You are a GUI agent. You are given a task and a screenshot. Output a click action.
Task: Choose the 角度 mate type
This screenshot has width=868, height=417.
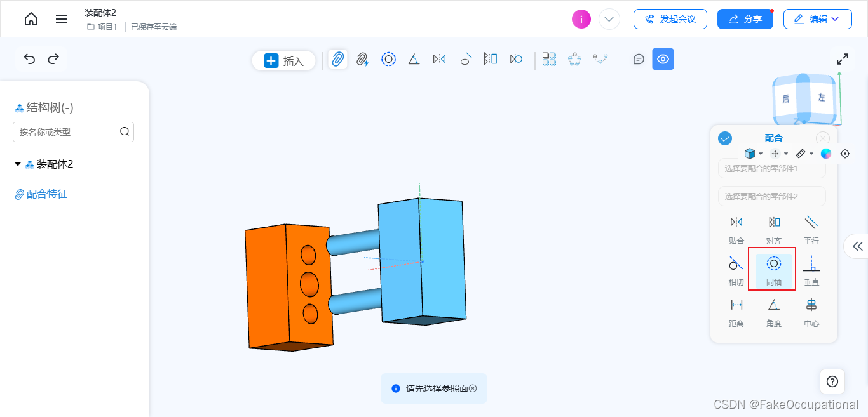coord(774,313)
